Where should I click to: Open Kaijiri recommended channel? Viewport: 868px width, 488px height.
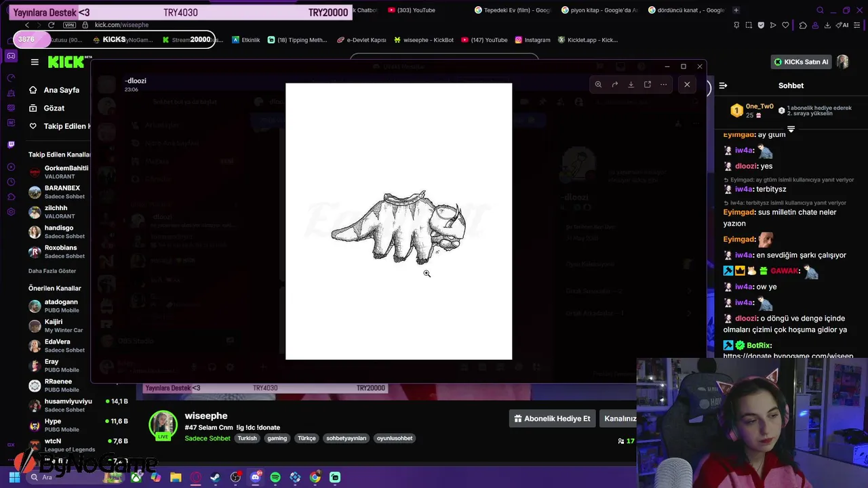click(59, 325)
